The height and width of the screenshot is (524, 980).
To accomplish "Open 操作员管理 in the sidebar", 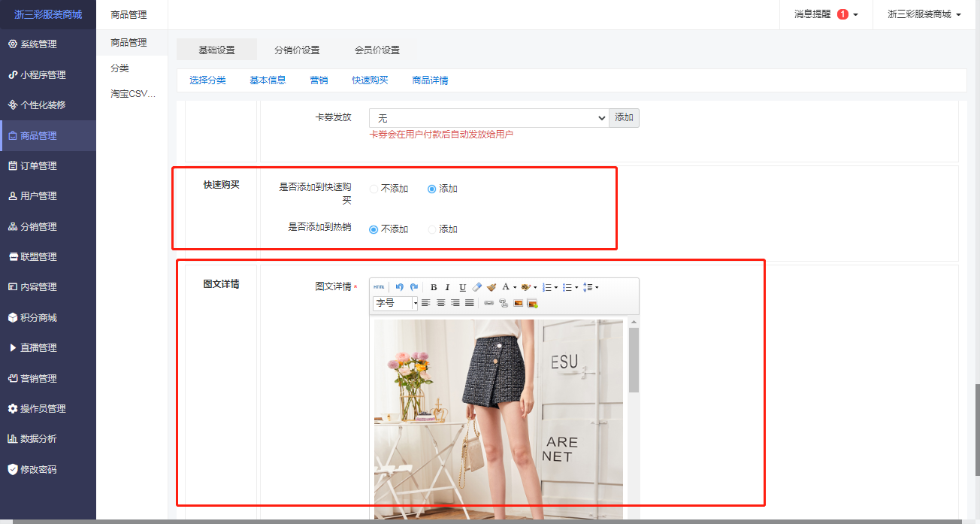I will (48, 408).
